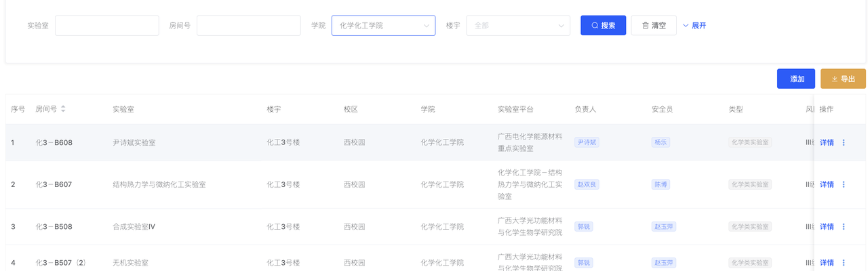Click the 杨乐 安全员 tag

(x=660, y=142)
